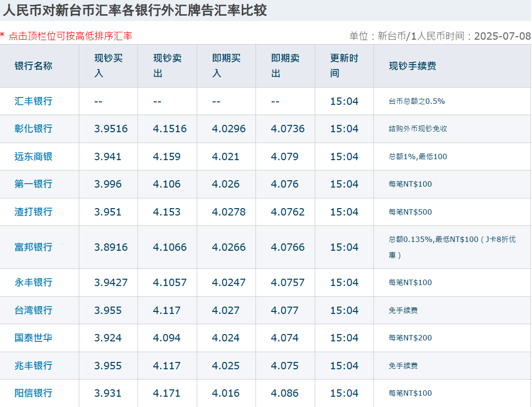Select 阳信银行 spot buy rate 4.016
The height and width of the screenshot is (407, 532).
tap(226, 393)
